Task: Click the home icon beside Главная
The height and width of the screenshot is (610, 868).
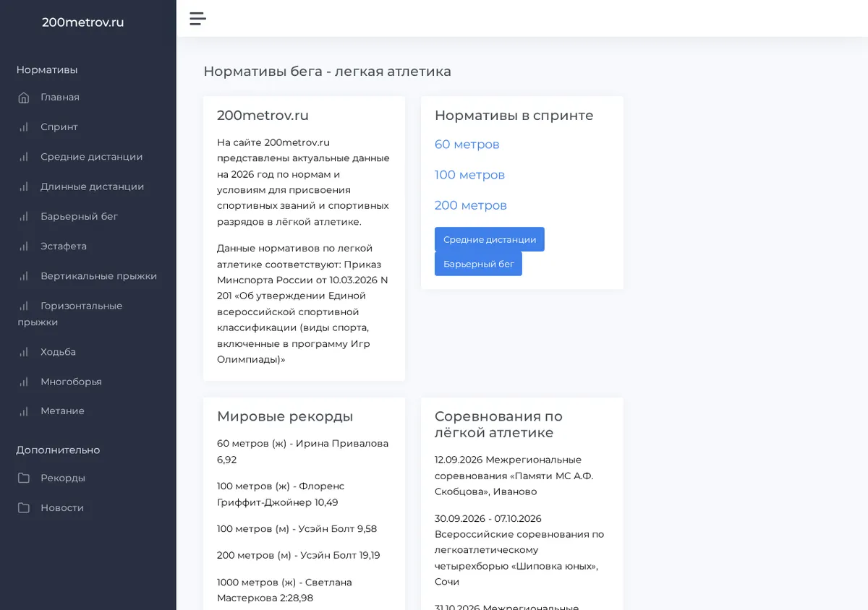Action: click(x=24, y=98)
